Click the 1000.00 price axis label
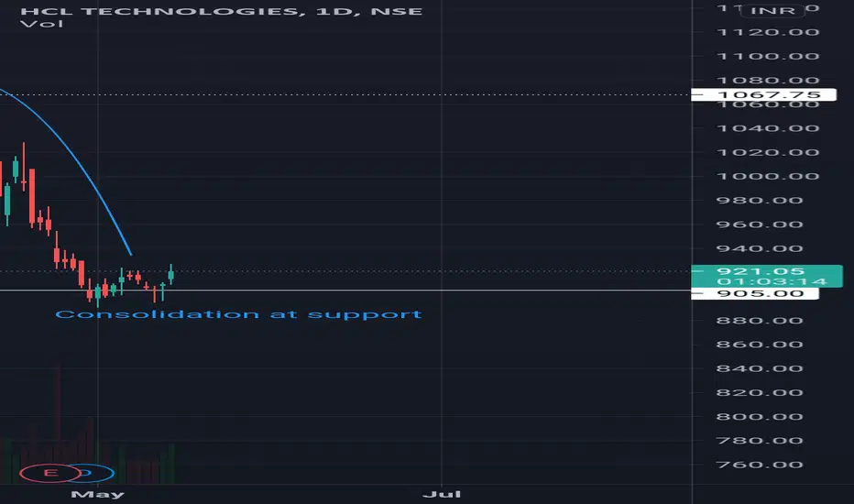 pyautogui.click(x=768, y=177)
